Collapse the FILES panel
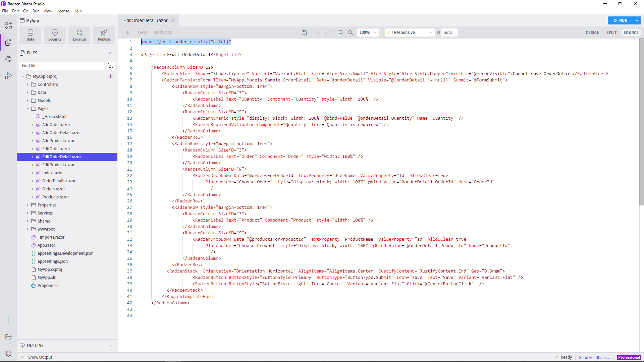The width and height of the screenshot is (644, 362). (111, 53)
